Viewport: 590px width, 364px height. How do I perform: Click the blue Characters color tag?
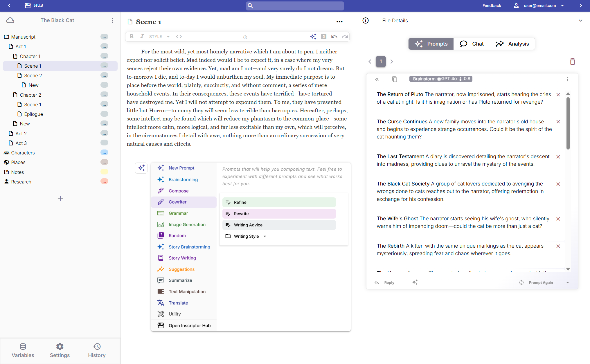coord(104,153)
